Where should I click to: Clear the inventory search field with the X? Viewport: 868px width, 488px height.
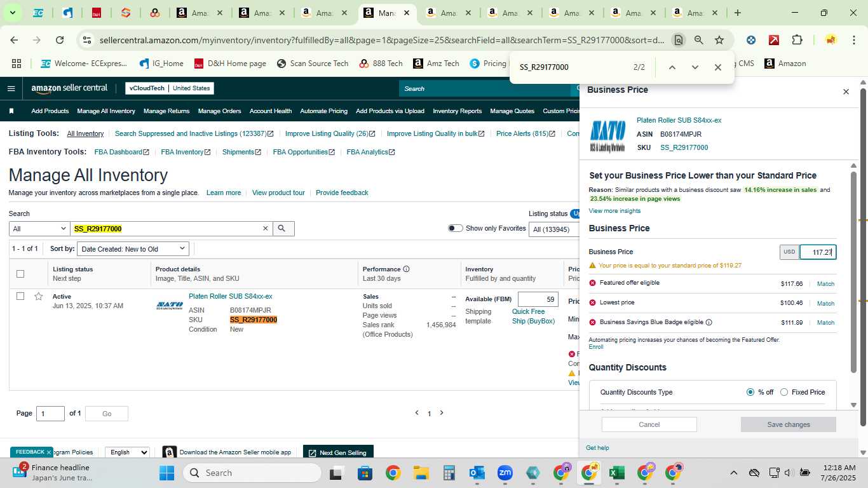[x=266, y=229]
